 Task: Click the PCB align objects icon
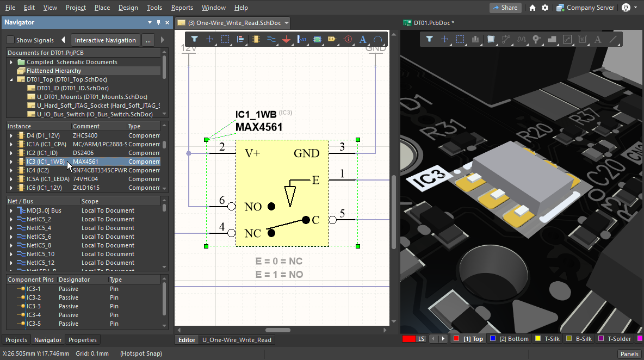pyautogui.click(x=475, y=39)
